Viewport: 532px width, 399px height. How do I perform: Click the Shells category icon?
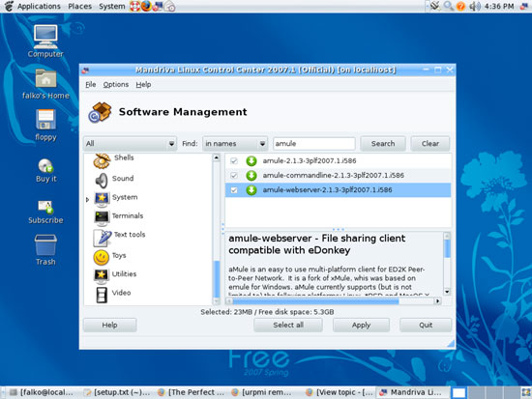coord(102,160)
